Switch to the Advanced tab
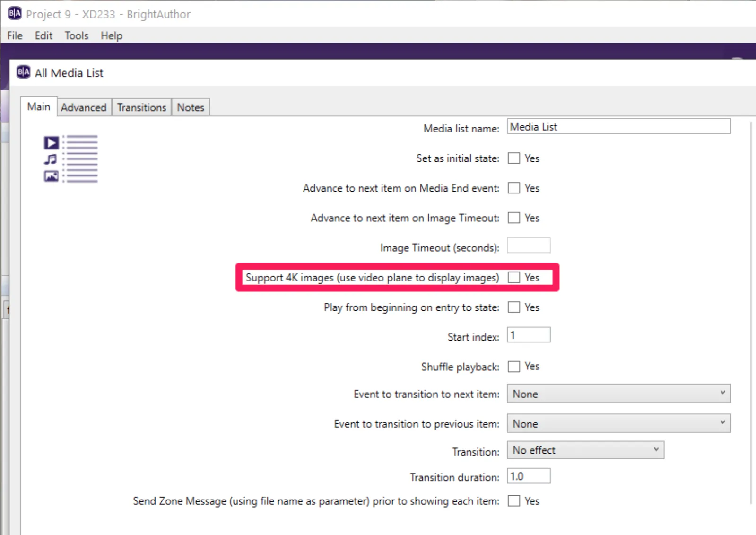The image size is (756, 535). click(x=84, y=107)
